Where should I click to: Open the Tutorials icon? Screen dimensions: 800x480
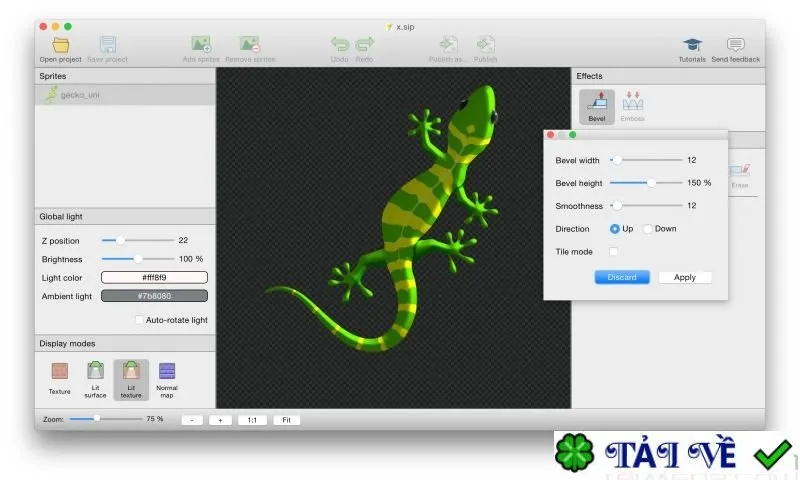(x=692, y=45)
